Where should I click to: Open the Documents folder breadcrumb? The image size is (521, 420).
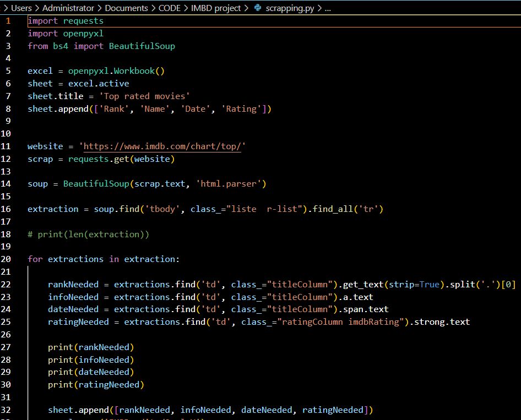(x=128, y=8)
